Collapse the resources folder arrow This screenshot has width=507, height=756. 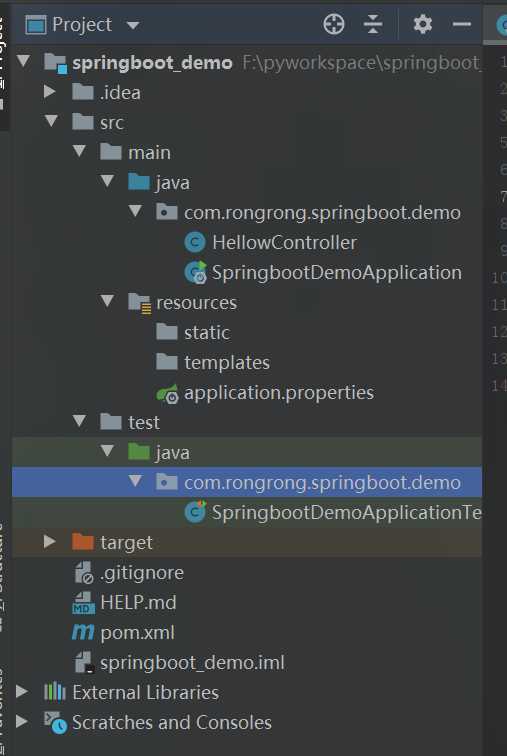tap(107, 301)
